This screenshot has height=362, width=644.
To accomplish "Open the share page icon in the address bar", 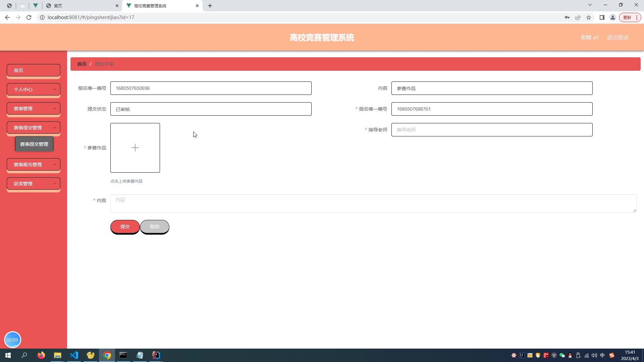I will (578, 17).
